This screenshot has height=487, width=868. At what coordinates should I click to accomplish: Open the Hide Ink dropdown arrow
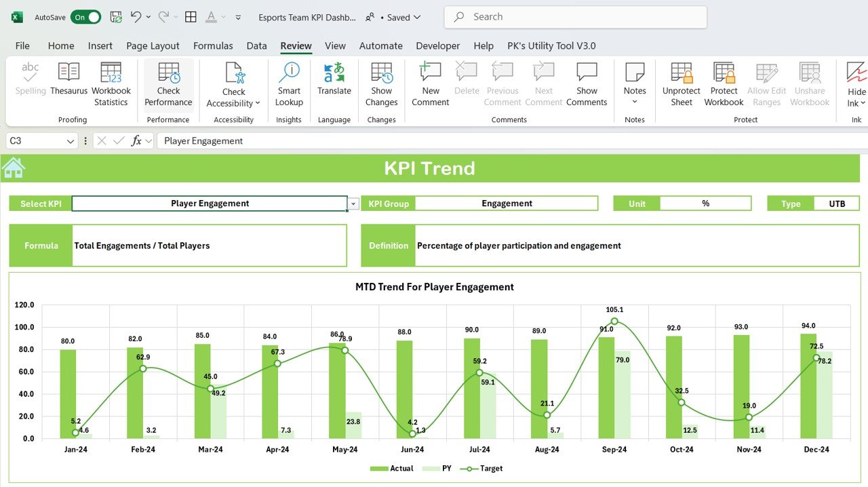(863, 103)
